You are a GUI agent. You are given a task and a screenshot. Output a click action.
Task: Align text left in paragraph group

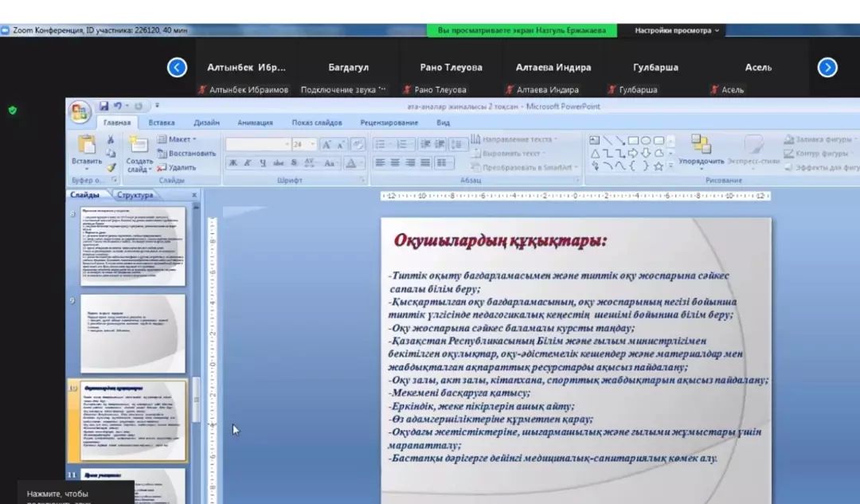coord(380,163)
